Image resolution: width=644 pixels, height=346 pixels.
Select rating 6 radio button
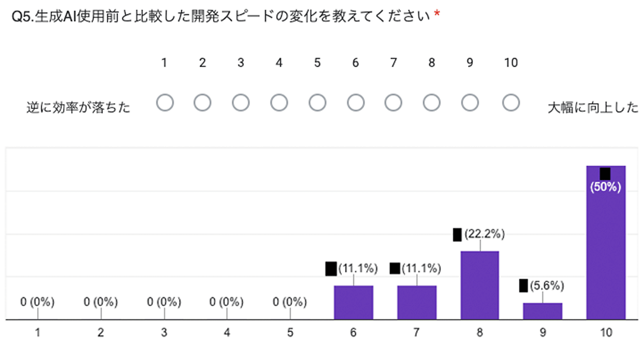click(x=355, y=103)
